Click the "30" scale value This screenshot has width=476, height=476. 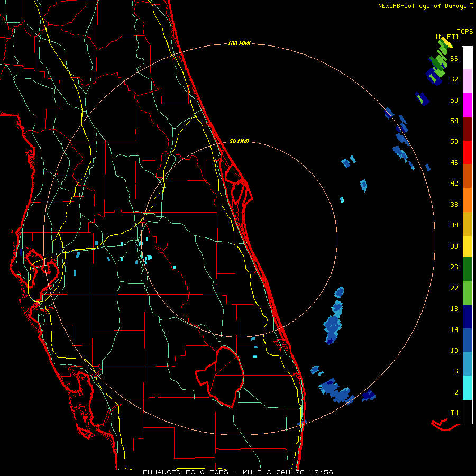coord(454,246)
